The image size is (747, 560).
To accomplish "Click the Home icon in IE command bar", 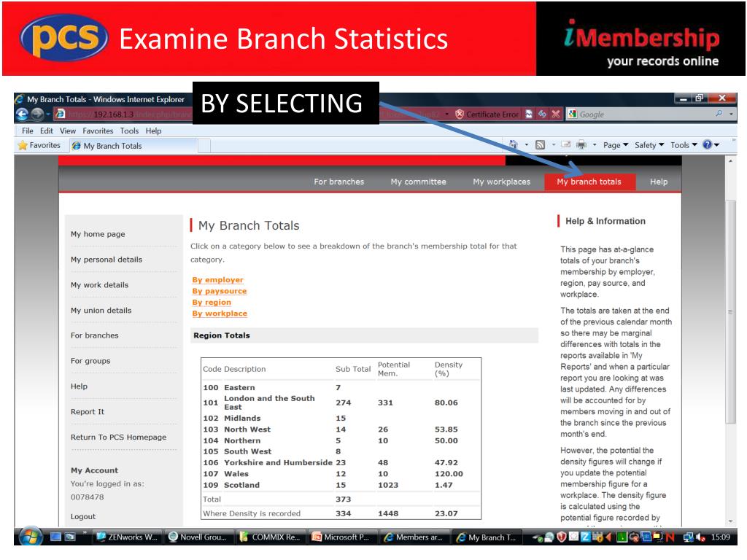I will [x=513, y=145].
